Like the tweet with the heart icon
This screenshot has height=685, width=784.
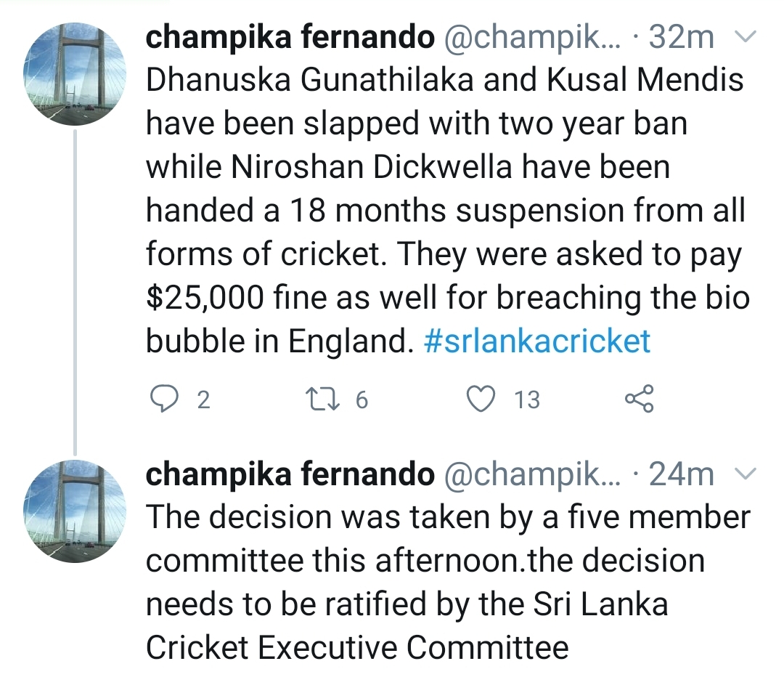pos(481,399)
